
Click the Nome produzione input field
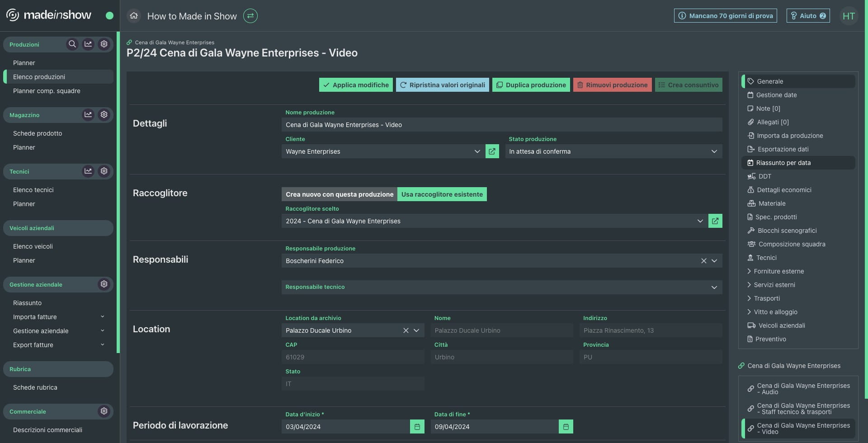click(x=502, y=125)
